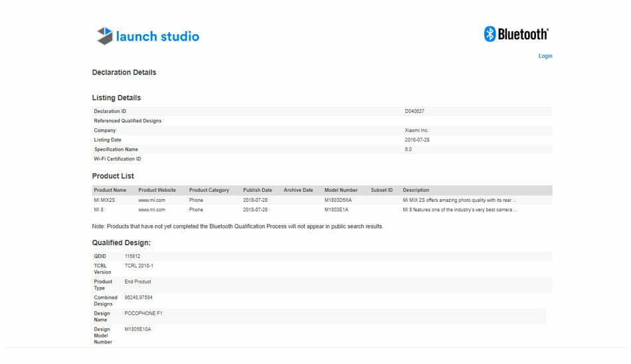This screenshot has width=631, height=364.
Task: Click the Mi MIX 2S description text
Action: (x=459, y=200)
